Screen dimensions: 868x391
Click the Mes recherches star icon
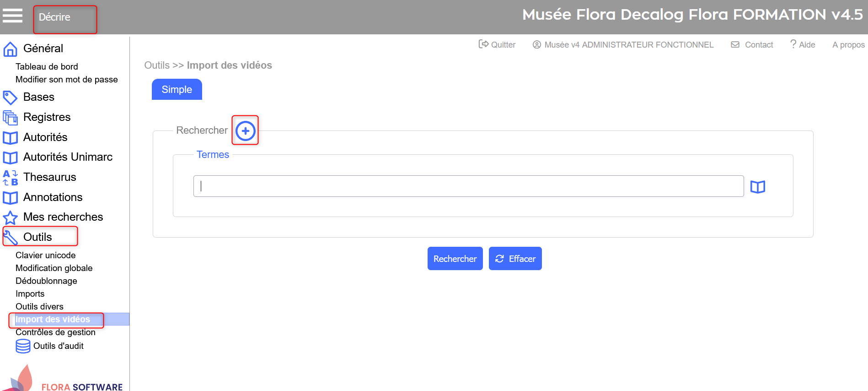(x=10, y=217)
